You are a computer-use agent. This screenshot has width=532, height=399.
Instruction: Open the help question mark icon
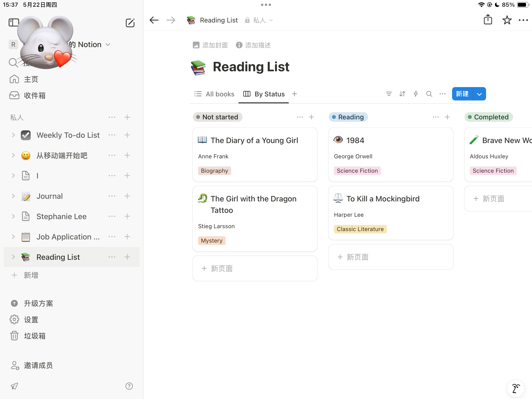[x=129, y=386]
